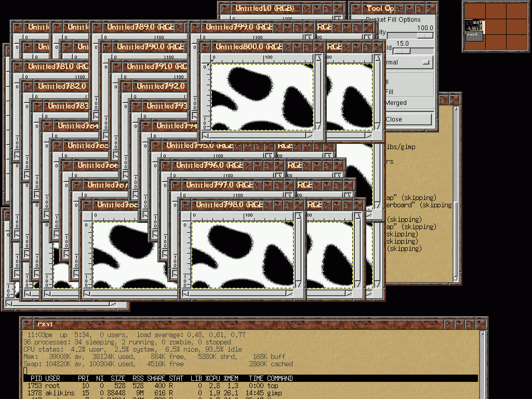Open window menu button on rxvt titlebar
The image size is (532, 399).
click(x=27, y=324)
